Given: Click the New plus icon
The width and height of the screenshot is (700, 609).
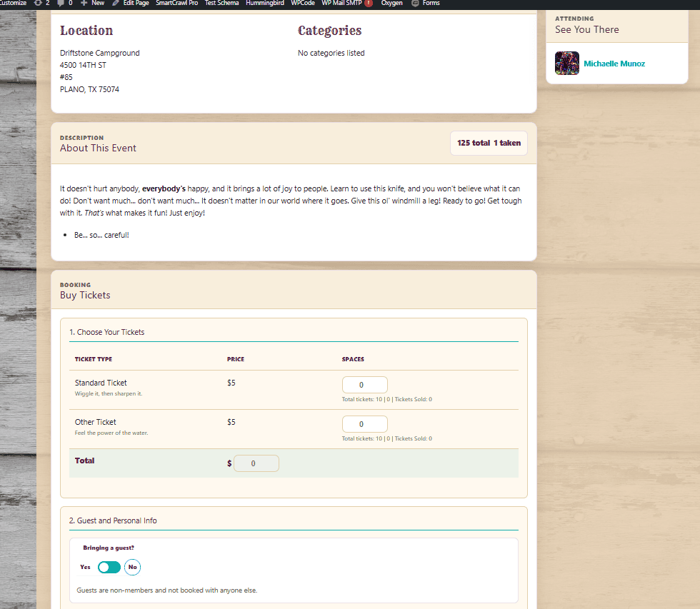Looking at the screenshot, I should [84, 3].
